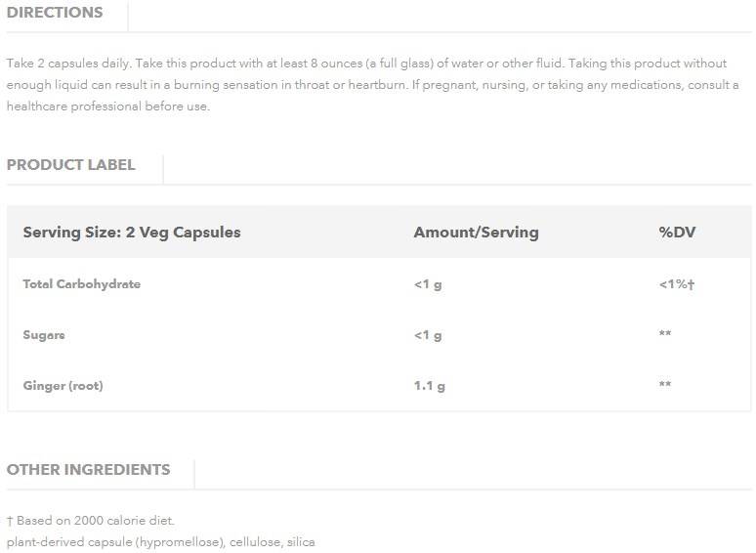Open the OTHER INGREDIENTS section heading

pyautogui.click(x=89, y=470)
